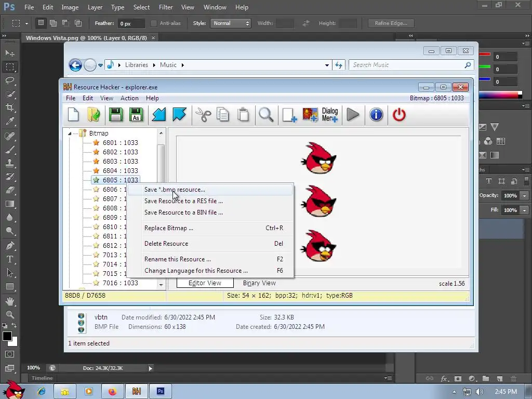Viewport: 532px width, 399px height.
Task: Select Photoshop's Eraser tool
Action: (x=10, y=190)
